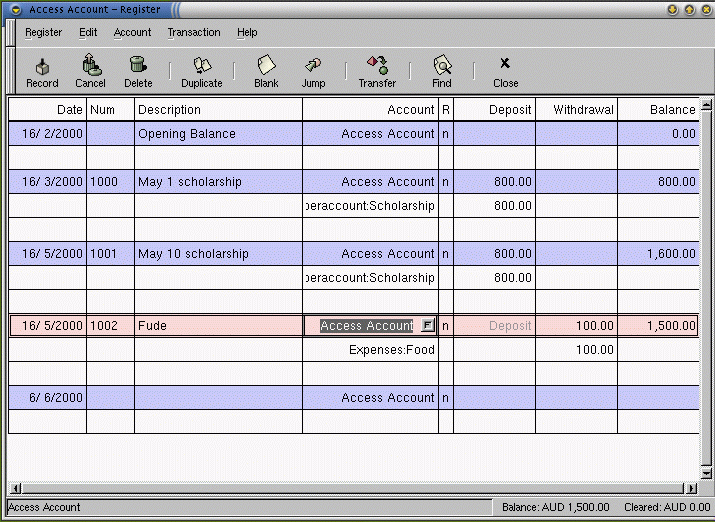Open the Transfer dialog from the toolbar
This screenshot has height=522, width=715.
(x=377, y=66)
